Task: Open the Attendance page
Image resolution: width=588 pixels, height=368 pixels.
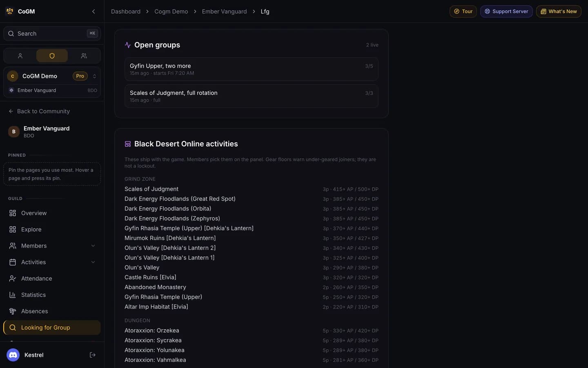Action: point(52,278)
